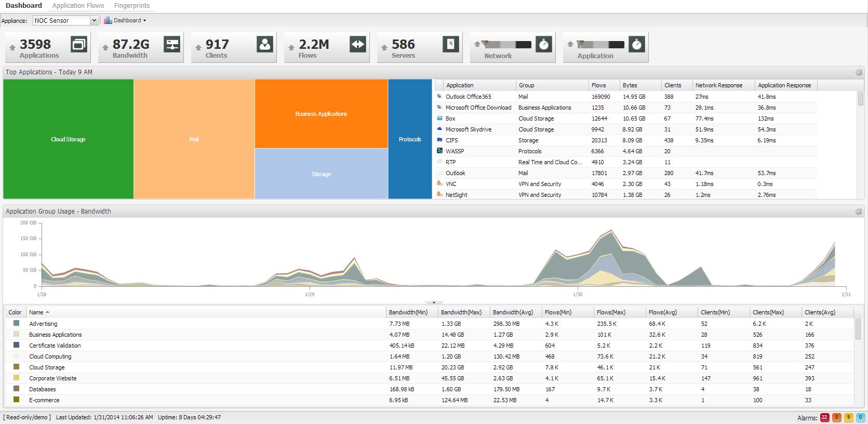This screenshot has width=868, height=424.
Task: Click the green Cloud Storage treemap block
Action: [68, 139]
